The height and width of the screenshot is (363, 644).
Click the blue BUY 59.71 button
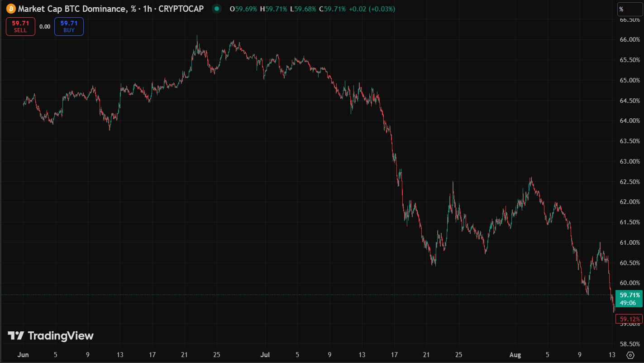[x=69, y=26]
